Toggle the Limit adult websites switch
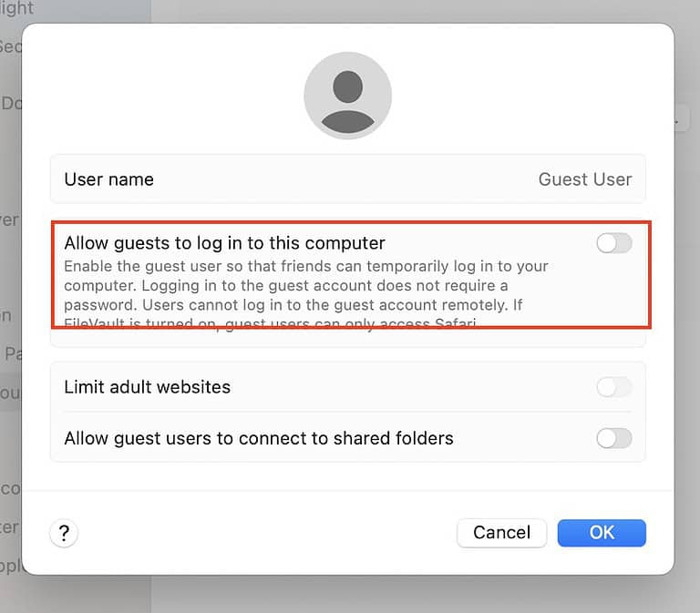The height and width of the screenshot is (613, 700). pos(613,387)
